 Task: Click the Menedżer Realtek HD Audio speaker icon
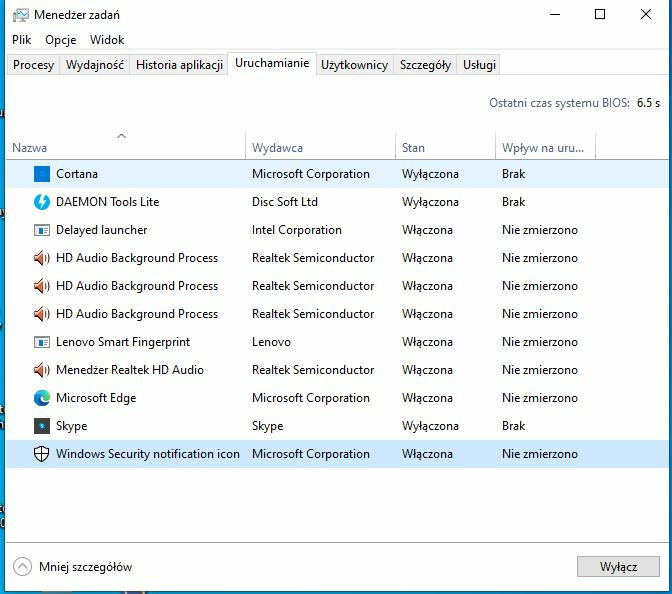pos(42,370)
